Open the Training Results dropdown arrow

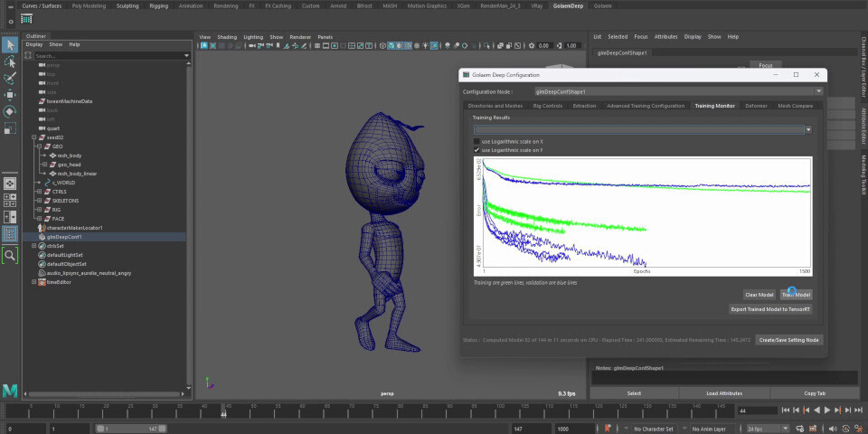[808, 130]
